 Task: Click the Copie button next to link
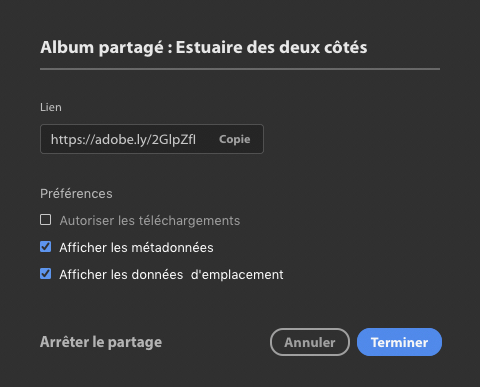[234, 139]
